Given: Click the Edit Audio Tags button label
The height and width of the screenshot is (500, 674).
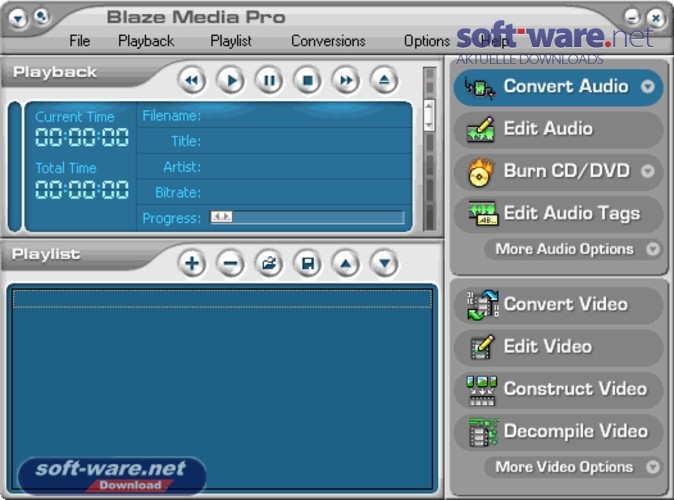Looking at the screenshot, I should pos(572,214).
